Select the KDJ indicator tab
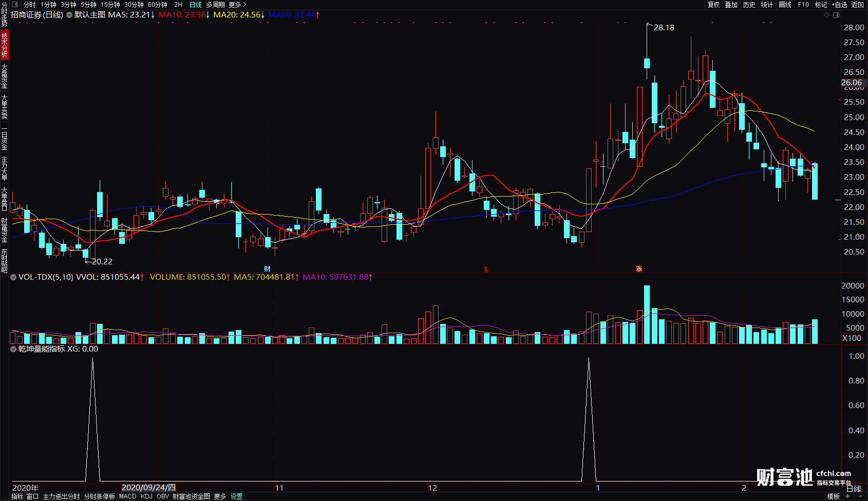The height and width of the screenshot is (501, 868). point(146,496)
